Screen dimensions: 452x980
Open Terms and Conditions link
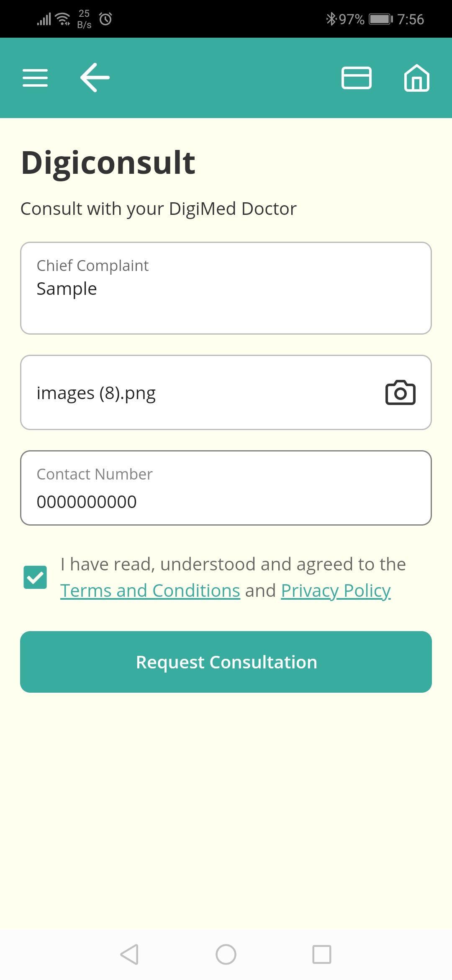pos(150,591)
